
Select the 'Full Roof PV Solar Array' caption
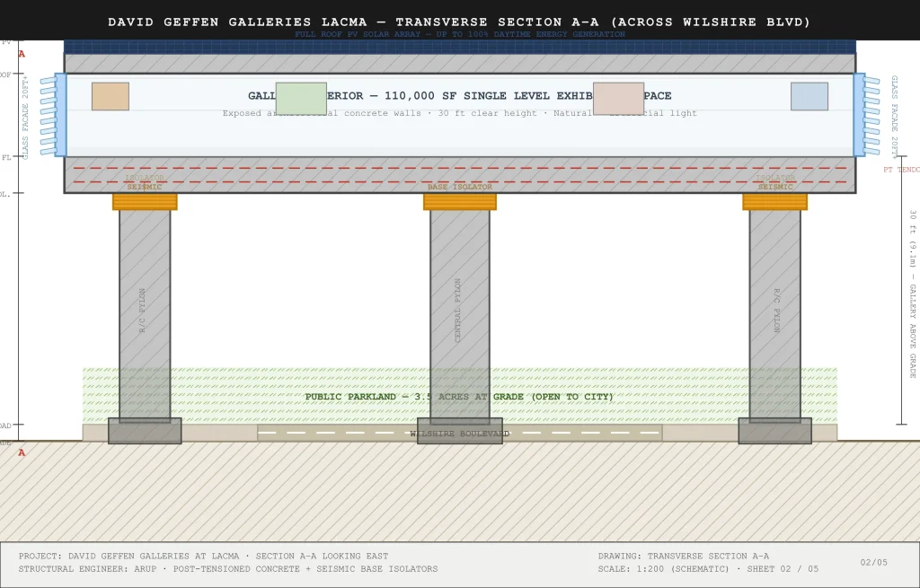[459, 34]
